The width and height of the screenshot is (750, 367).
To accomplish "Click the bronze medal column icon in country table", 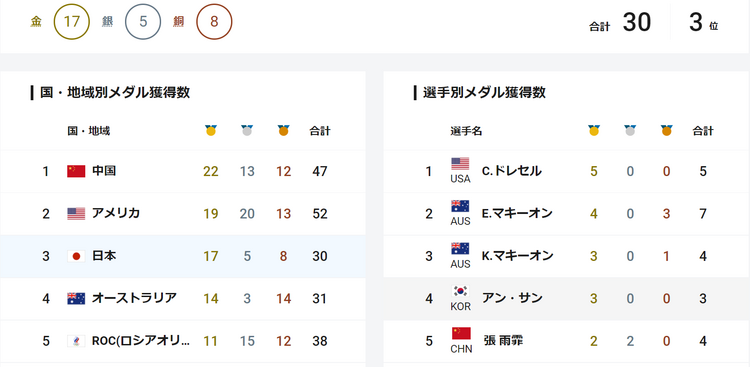I will click(284, 131).
